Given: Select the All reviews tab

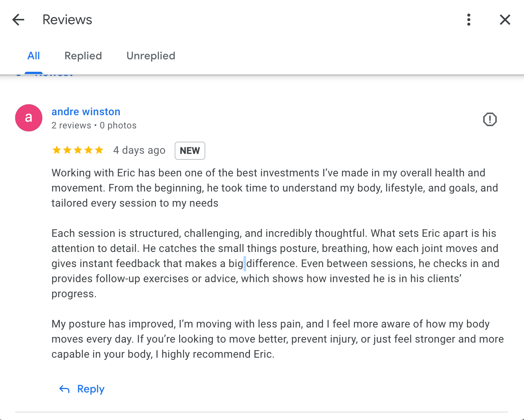Looking at the screenshot, I should coord(34,56).
